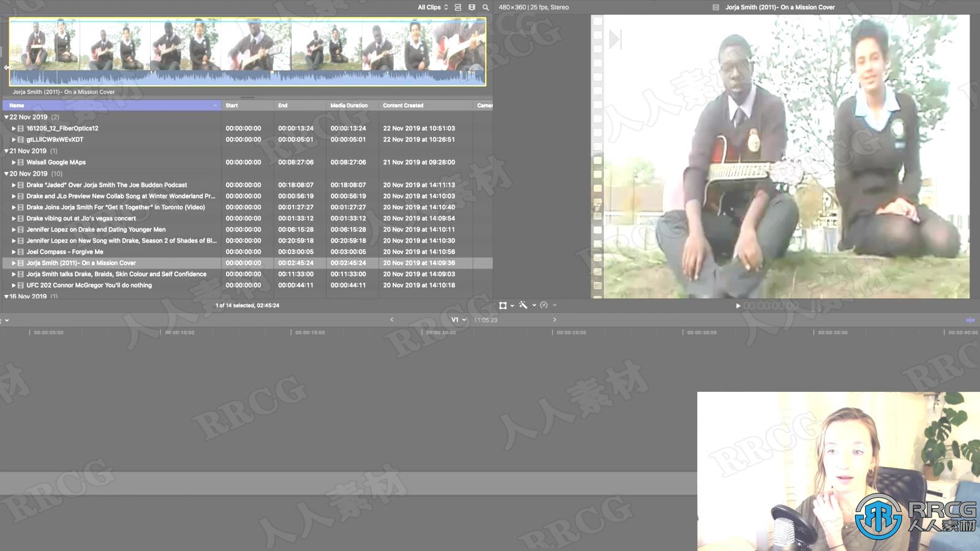Click clip icon of Jorja Smith talks Drake, Braids
The height and width of the screenshot is (551, 980).
[x=21, y=274]
